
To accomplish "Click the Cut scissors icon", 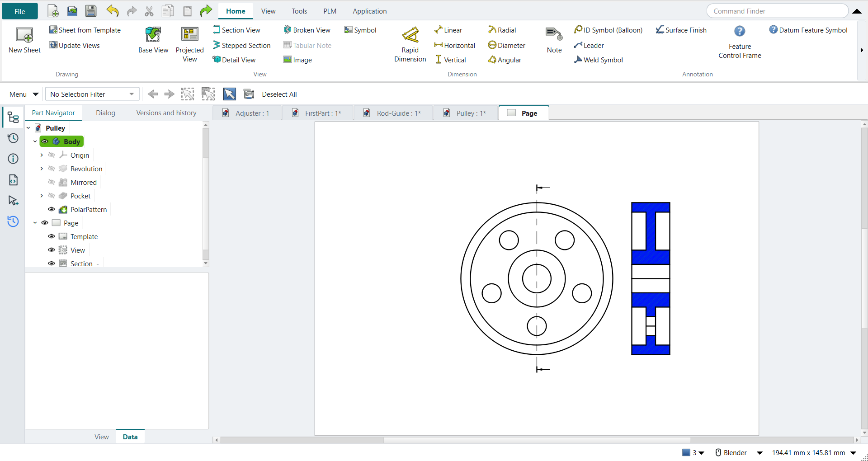I will click(149, 11).
